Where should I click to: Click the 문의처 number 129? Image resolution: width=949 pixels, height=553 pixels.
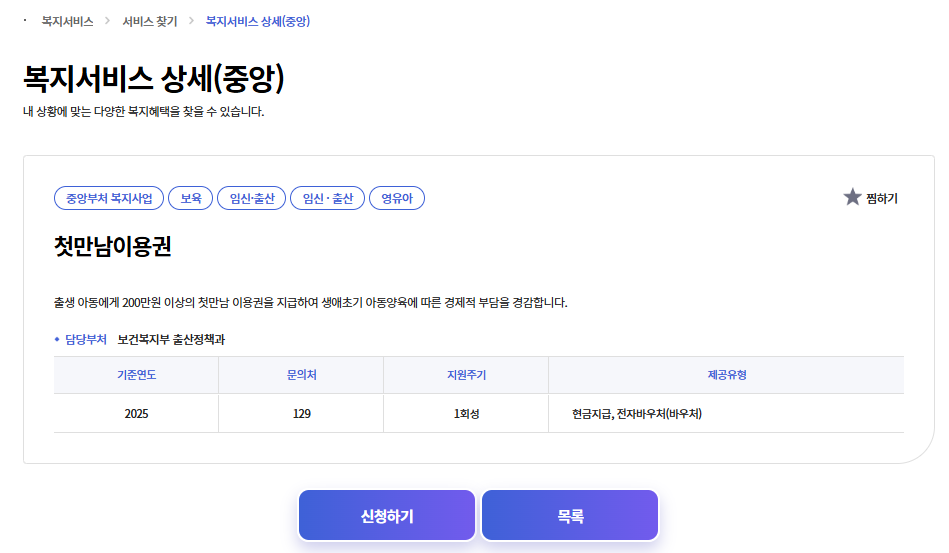click(302, 414)
